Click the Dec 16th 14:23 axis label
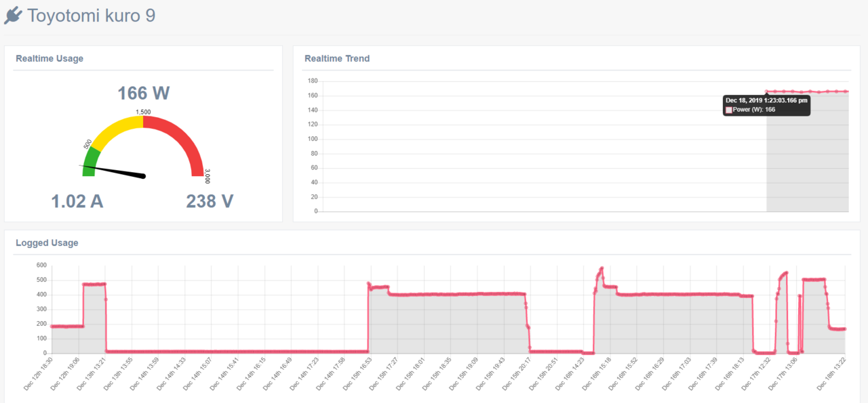Image resolution: width=868 pixels, height=403 pixels. (x=568, y=374)
